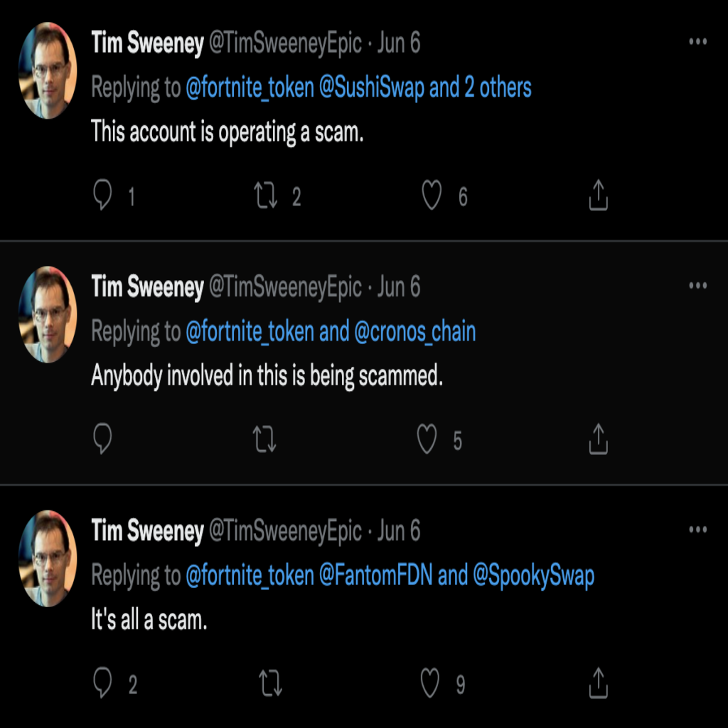This screenshot has width=728, height=728.
Task: Share the "It's all a scam" tweet
Action: tap(598, 684)
